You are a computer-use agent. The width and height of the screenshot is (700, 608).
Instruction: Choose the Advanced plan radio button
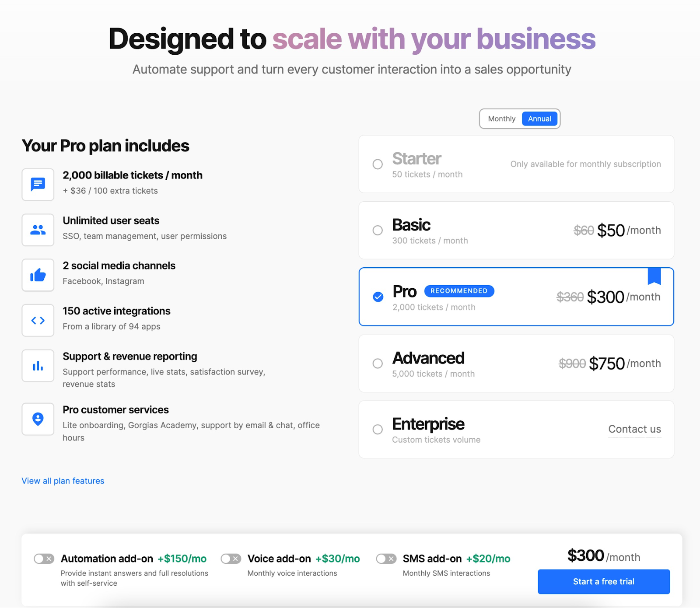[378, 363]
